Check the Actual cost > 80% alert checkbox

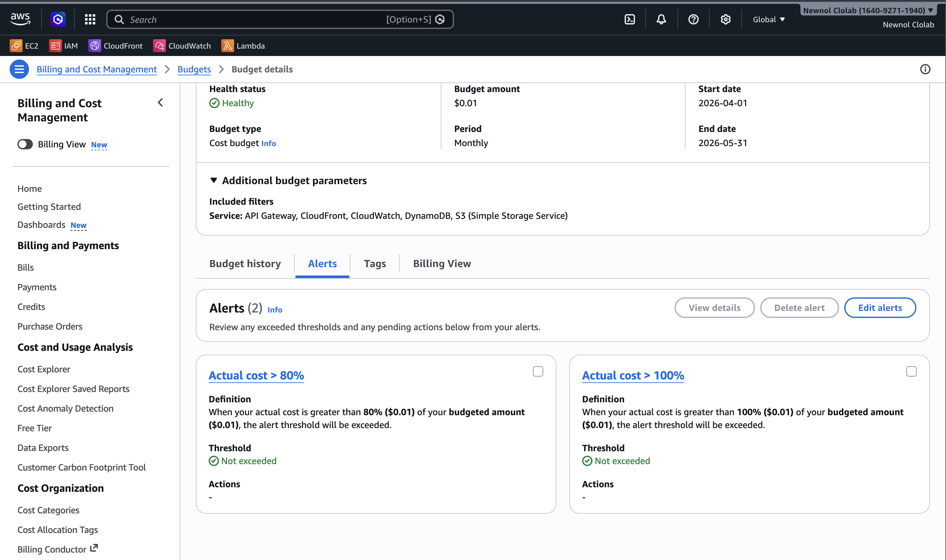click(x=538, y=371)
